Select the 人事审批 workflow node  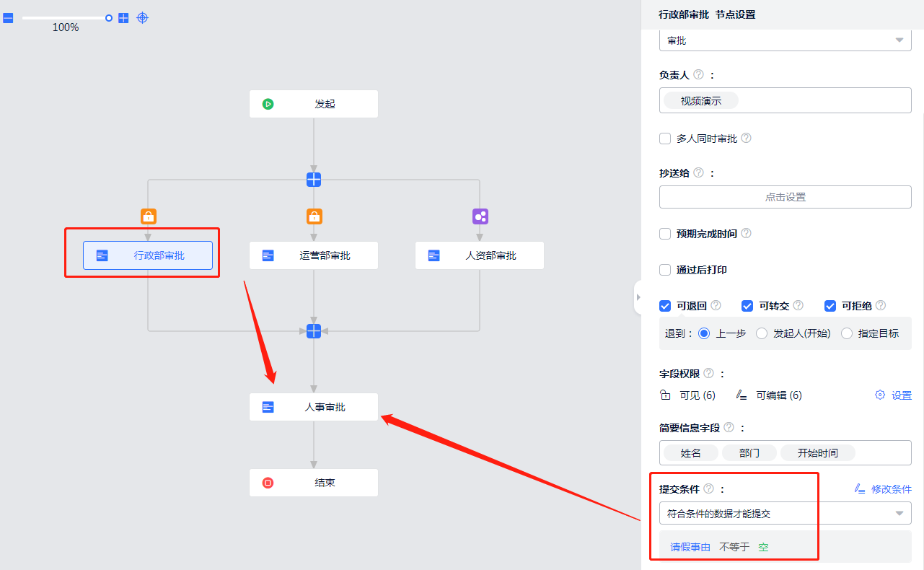point(314,407)
